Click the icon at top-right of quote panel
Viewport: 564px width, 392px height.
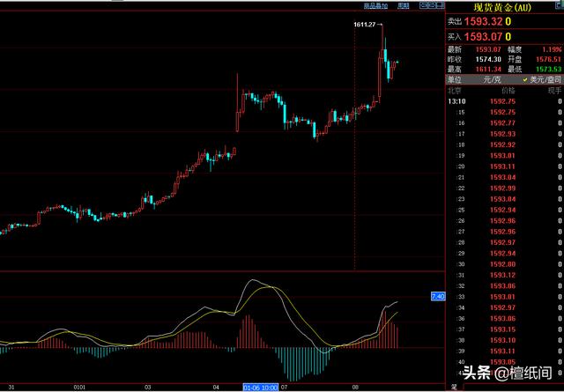(555, 6)
